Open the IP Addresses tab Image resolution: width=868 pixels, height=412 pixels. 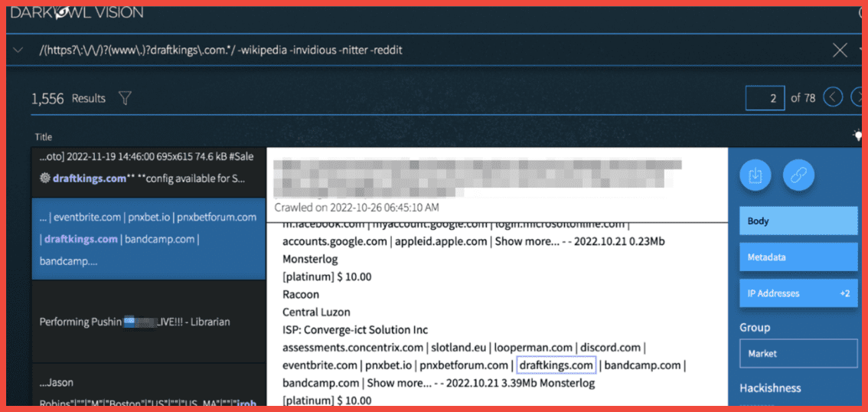[x=798, y=293]
